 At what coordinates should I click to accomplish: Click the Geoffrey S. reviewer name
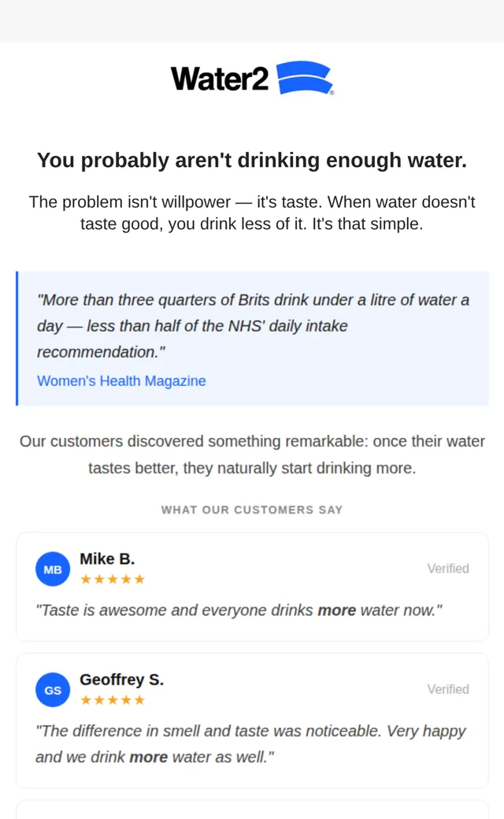point(122,680)
